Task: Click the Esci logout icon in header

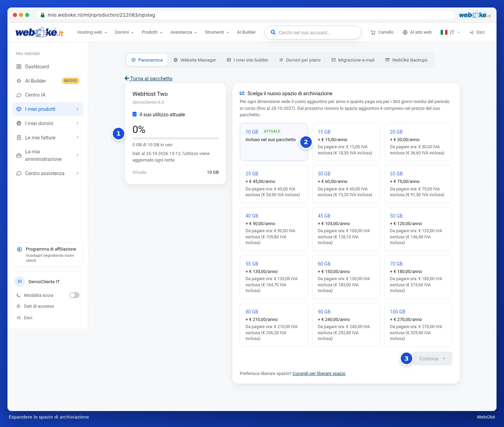Action: click(471, 32)
